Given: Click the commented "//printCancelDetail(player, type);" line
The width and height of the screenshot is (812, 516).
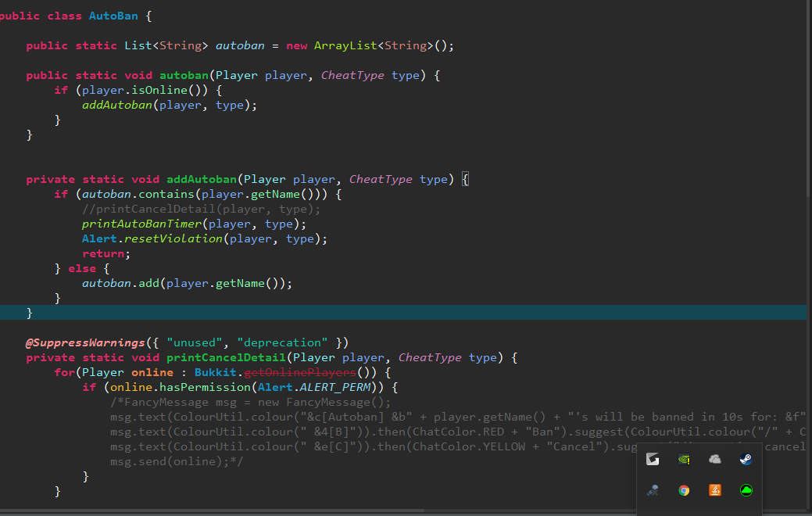Looking at the screenshot, I should pos(201,209).
